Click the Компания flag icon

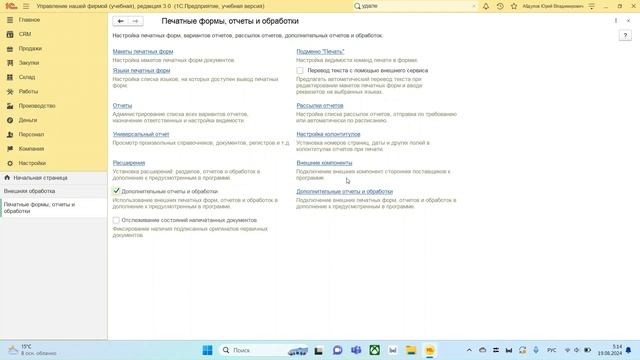pyautogui.click(x=10, y=149)
